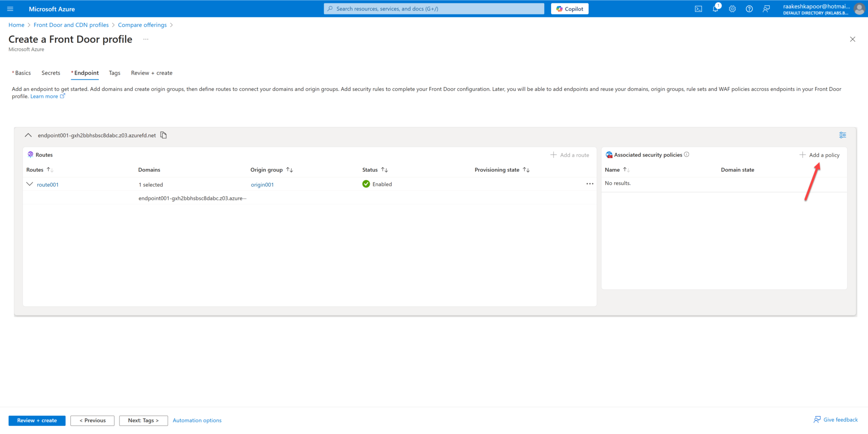Open Cloud Shell from the top bar
The width and height of the screenshot is (868, 434).
point(698,8)
